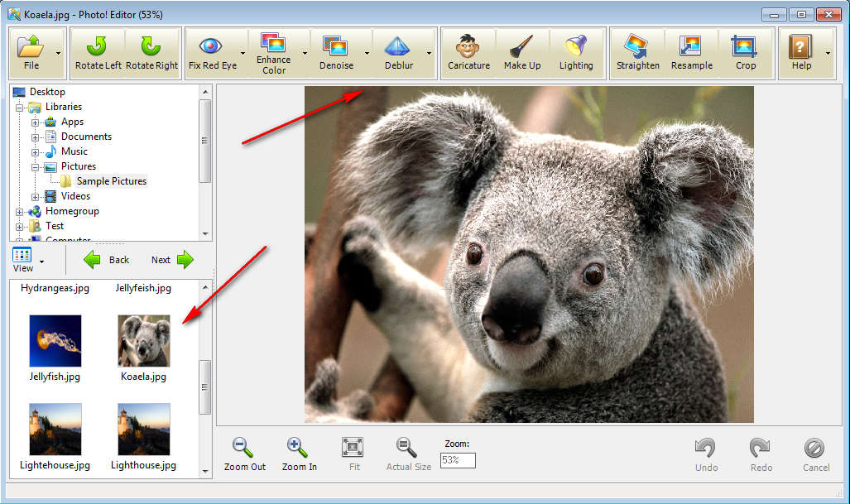Open the Resample tool
This screenshot has height=504, width=850.
pyautogui.click(x=691, y=53)
